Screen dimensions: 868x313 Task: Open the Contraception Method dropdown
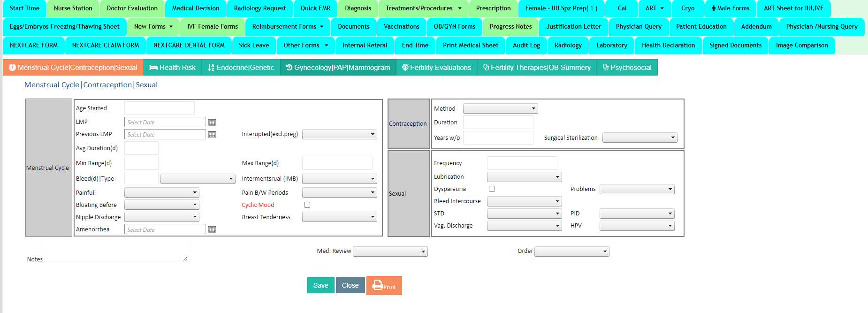pos(500,108)
